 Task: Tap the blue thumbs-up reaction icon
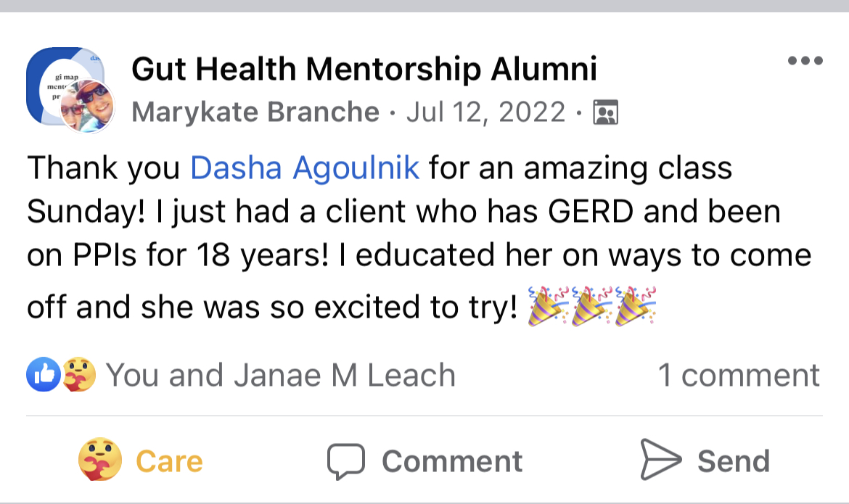point(44,374)
